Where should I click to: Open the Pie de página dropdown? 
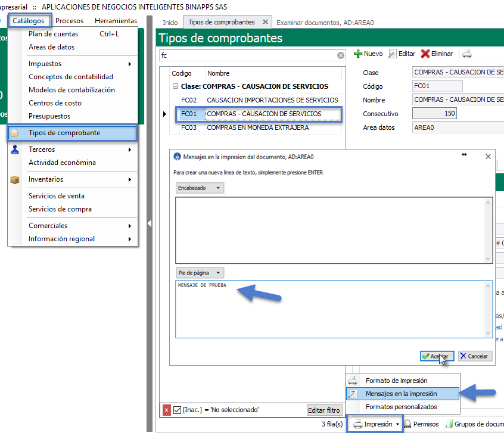[x=200, y=273]
